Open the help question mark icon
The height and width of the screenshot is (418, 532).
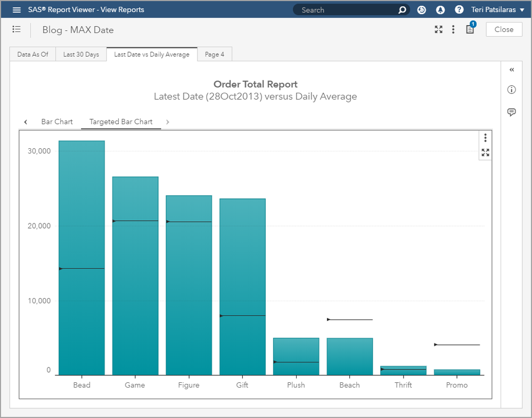pyautogui.click(x=459, y=10)
